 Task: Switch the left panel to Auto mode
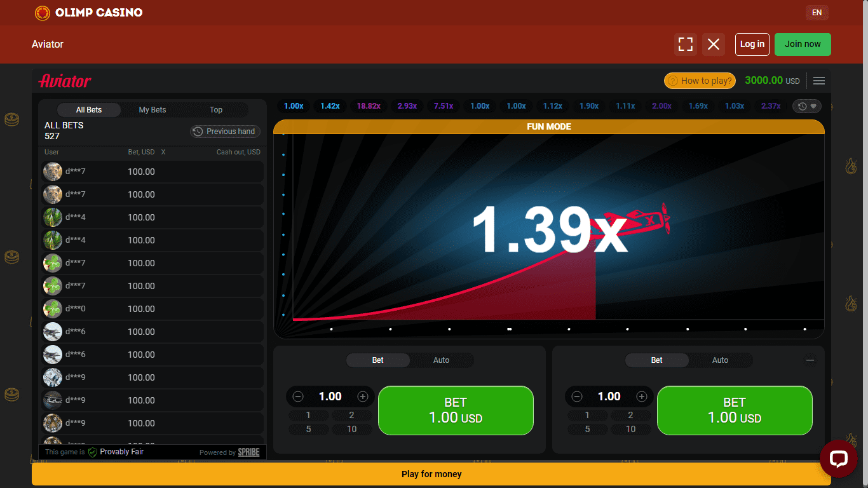click(442, 360)
